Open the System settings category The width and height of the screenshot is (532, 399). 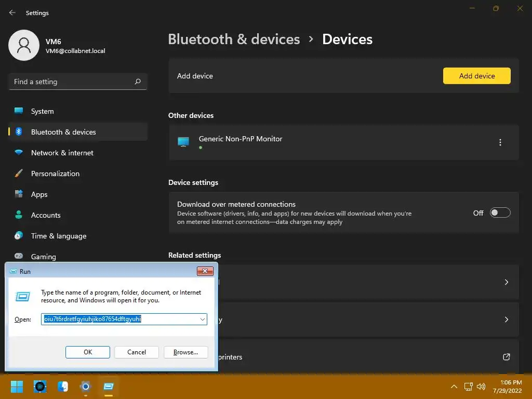coord(78,111)
